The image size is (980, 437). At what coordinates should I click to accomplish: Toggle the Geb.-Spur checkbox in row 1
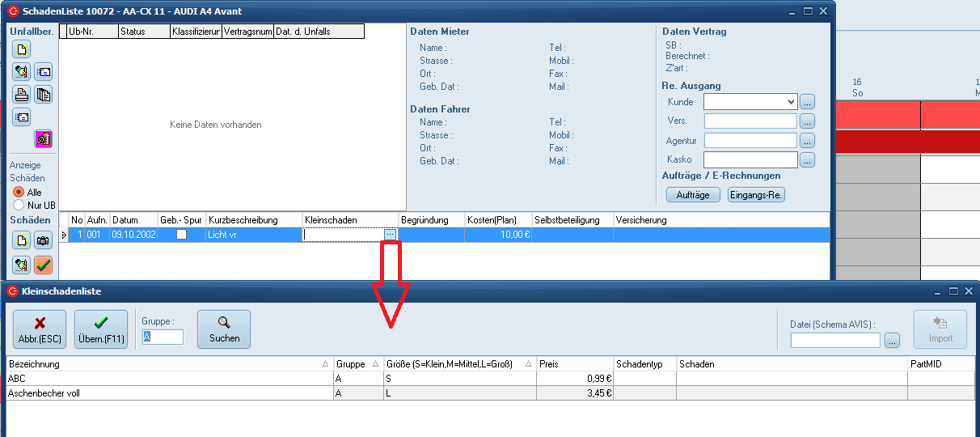181,235
